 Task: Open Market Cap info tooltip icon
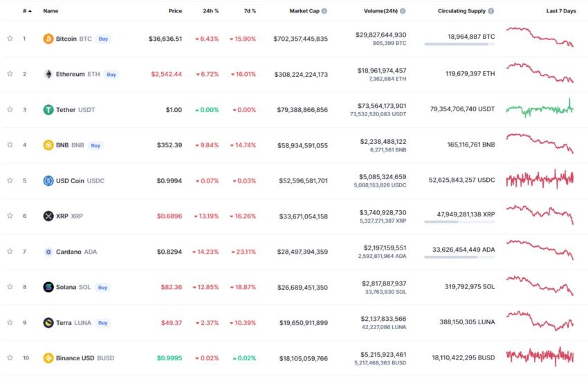tap(324, 11)
